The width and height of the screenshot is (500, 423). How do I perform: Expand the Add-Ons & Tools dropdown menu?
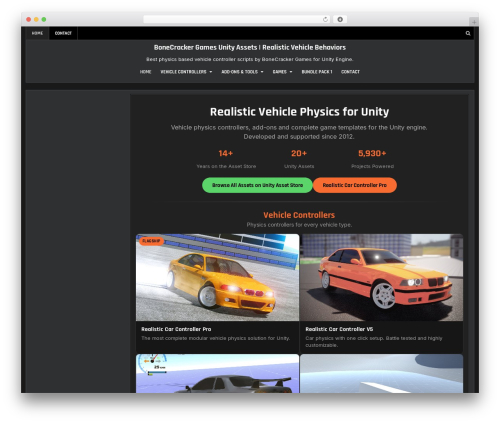tap(242, 72)
